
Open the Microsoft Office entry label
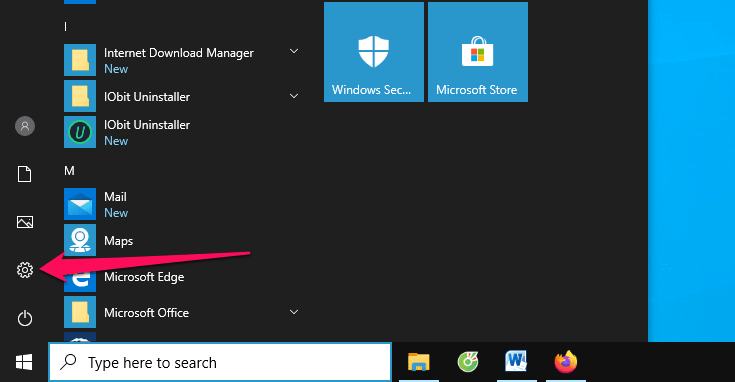tap(146, 313)
